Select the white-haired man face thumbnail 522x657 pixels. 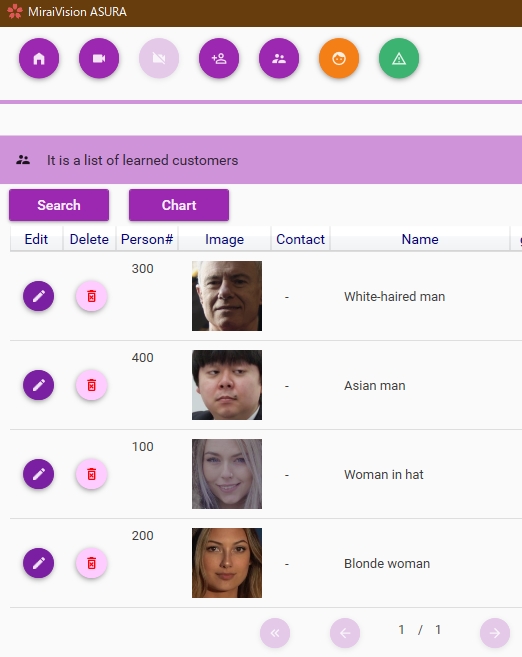click(x=227, y=296)
